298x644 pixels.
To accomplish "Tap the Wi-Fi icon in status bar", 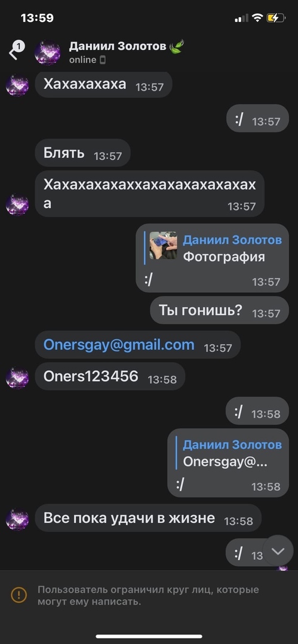I will pyautogui.click(x=257, y=18).
